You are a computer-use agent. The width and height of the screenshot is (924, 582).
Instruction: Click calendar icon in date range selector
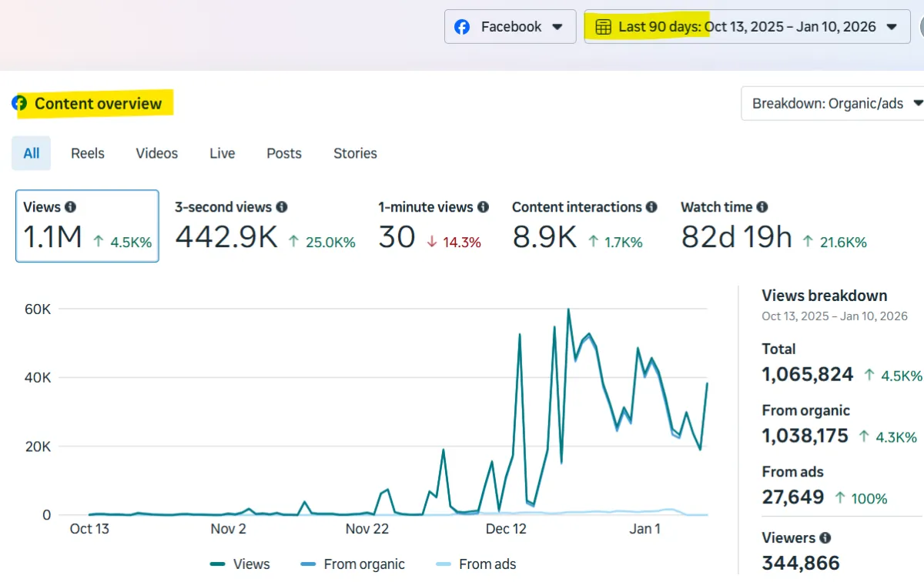click(x=604, y=27)
